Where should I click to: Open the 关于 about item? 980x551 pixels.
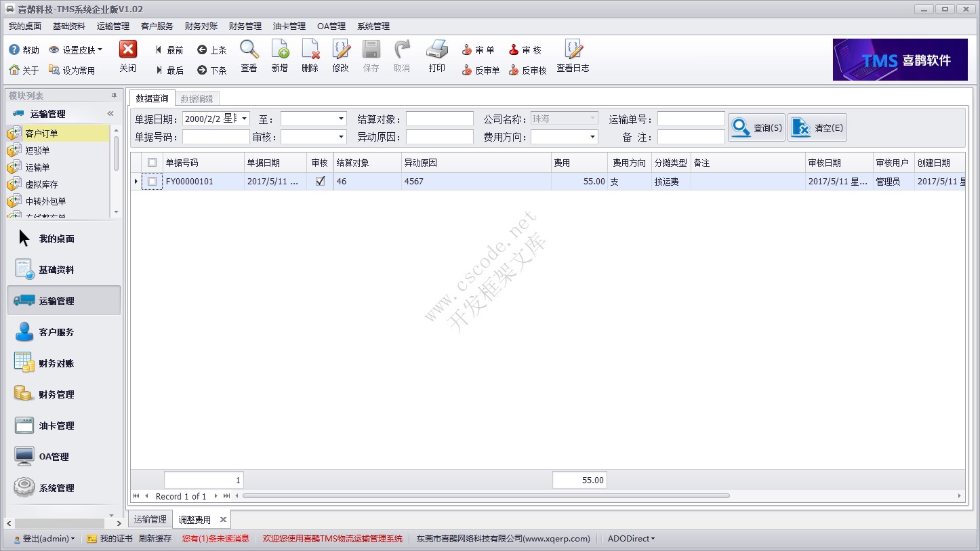[x=24, y=70]
